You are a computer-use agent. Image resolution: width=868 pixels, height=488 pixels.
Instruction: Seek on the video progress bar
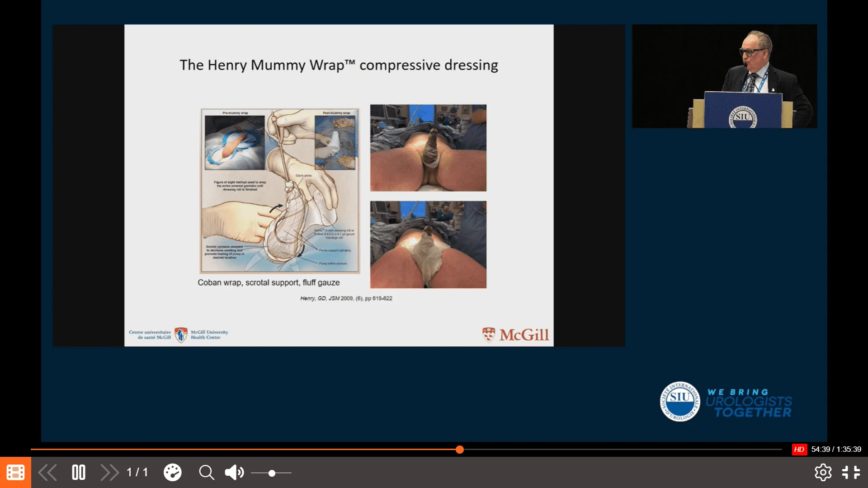point(610,449)
